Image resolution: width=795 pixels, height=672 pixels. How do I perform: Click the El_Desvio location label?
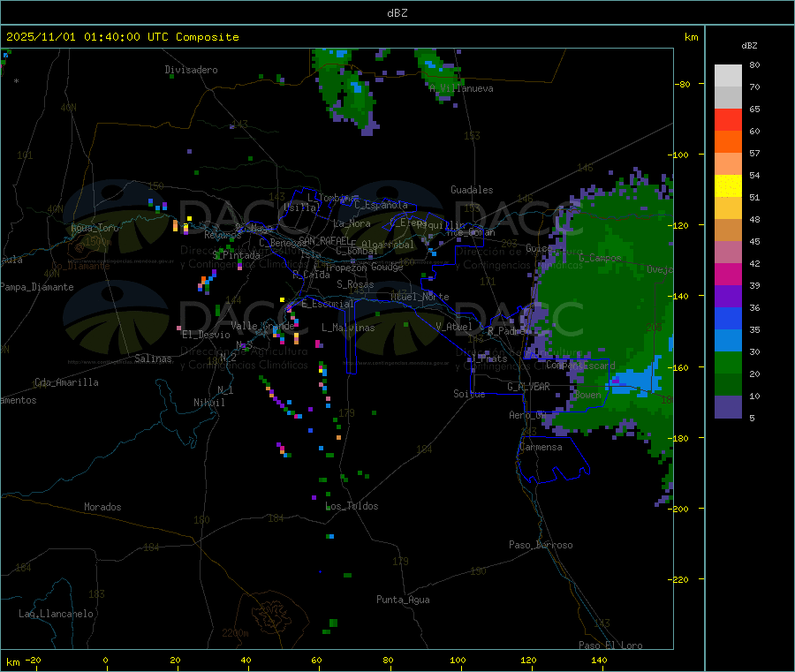(206, 335)
